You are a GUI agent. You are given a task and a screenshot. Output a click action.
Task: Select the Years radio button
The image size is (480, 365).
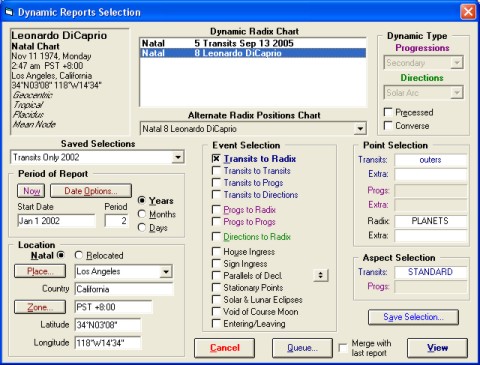tap(142, 200)
